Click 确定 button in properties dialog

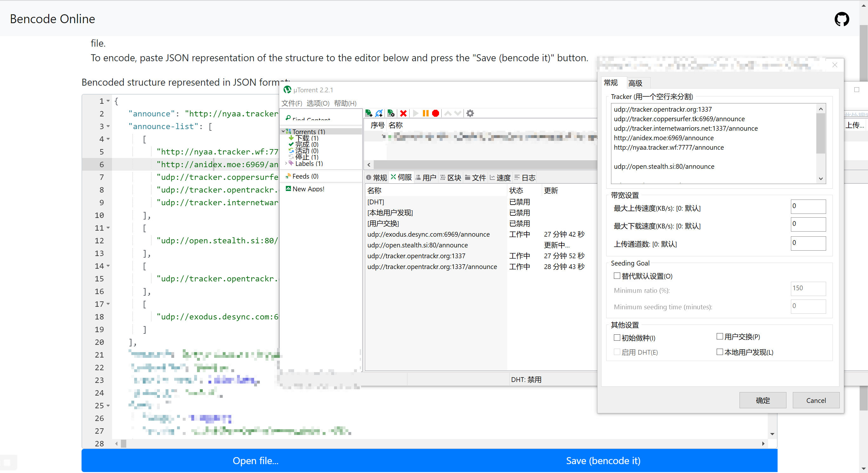tap(763, 400)
